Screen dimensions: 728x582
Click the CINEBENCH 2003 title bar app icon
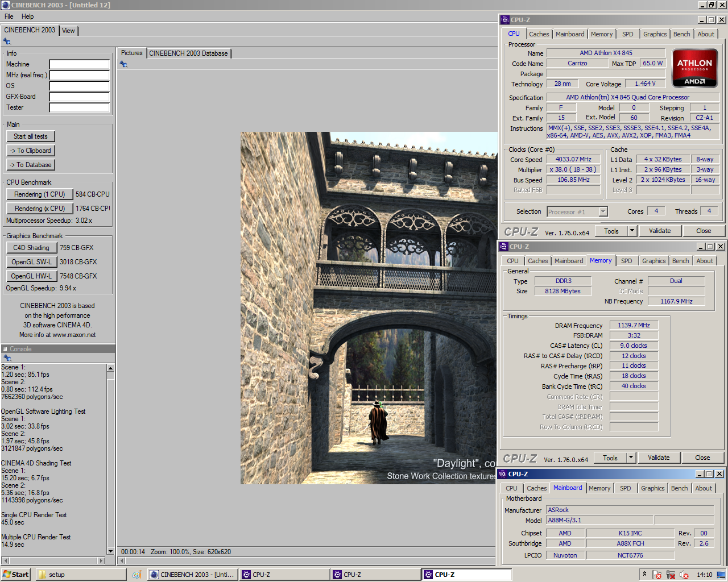point(6,5)
